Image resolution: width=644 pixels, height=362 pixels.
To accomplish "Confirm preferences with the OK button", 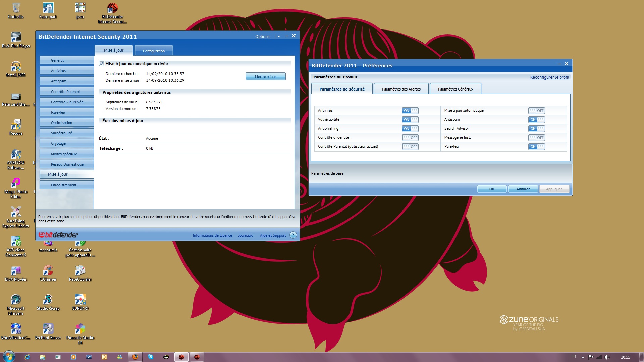I will click(x=492, y=189).
